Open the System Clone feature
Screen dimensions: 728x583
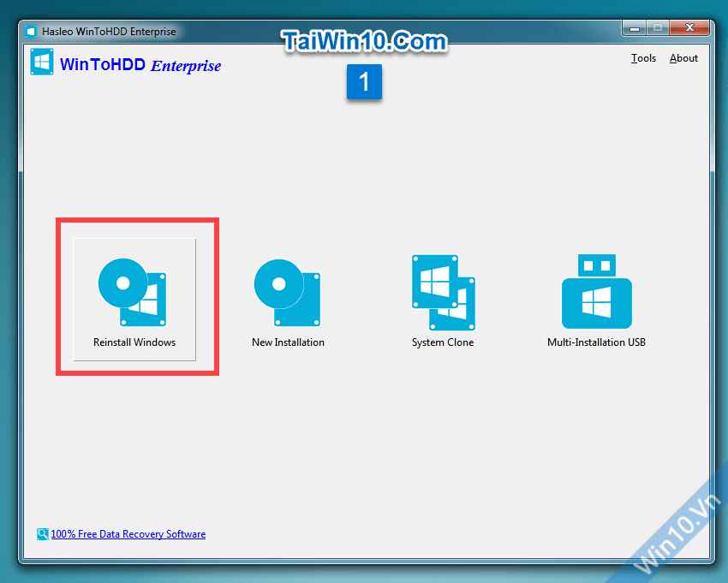[443, 300]
